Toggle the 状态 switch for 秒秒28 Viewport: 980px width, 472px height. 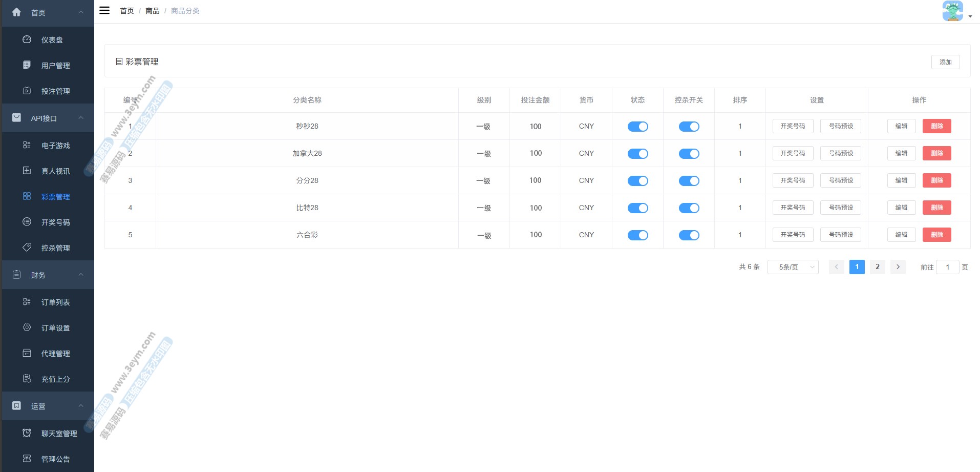pos(637,127)
